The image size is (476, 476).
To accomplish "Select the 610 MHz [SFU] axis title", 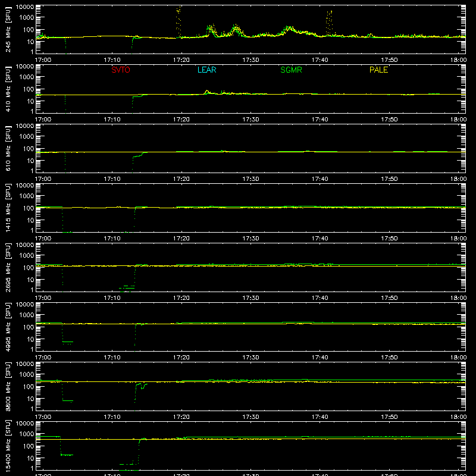I will coord(8,148).
